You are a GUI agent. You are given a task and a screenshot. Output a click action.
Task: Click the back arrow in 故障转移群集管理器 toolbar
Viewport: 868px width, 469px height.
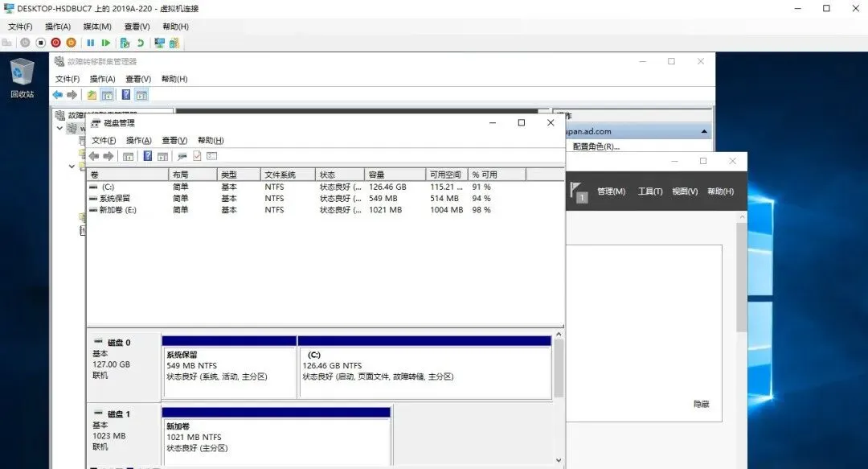[58, 94]
